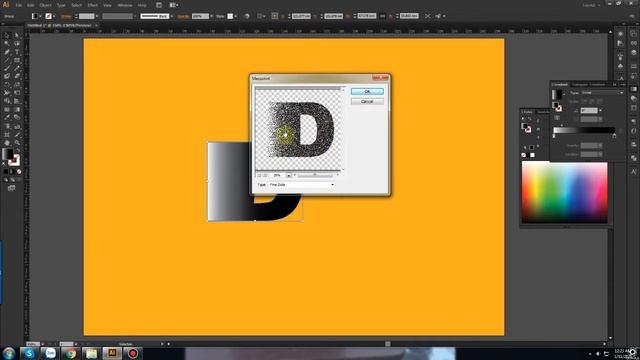Select the Type tool
Screen dimensions: 640x360
(17, 52)
